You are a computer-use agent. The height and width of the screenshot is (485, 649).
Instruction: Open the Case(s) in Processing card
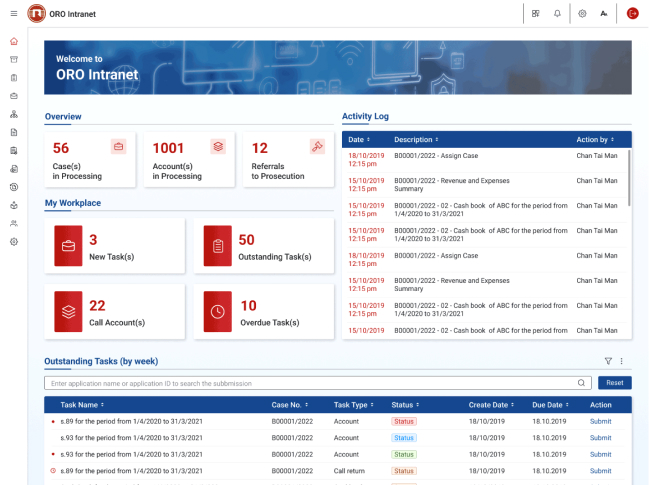click(x=89, y=160)
